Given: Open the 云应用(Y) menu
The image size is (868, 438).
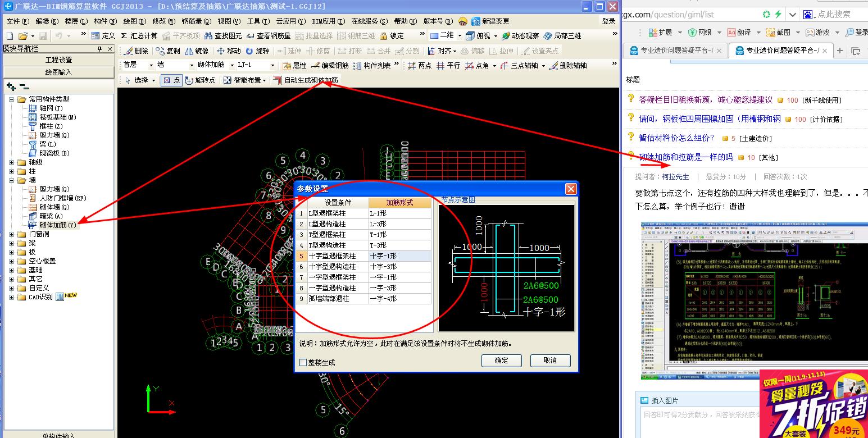Looking at the screenshot, I should [x=291, y=21].
